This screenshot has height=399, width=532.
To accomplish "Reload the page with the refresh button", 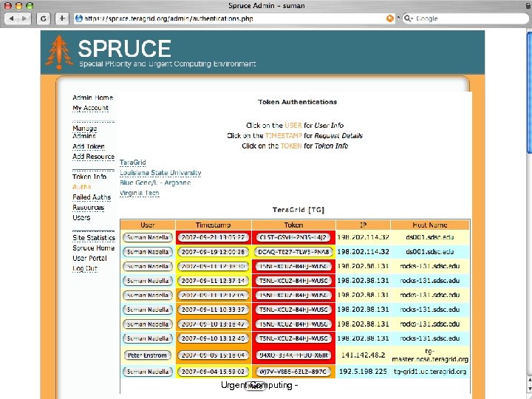I will [x=44, y=18].
